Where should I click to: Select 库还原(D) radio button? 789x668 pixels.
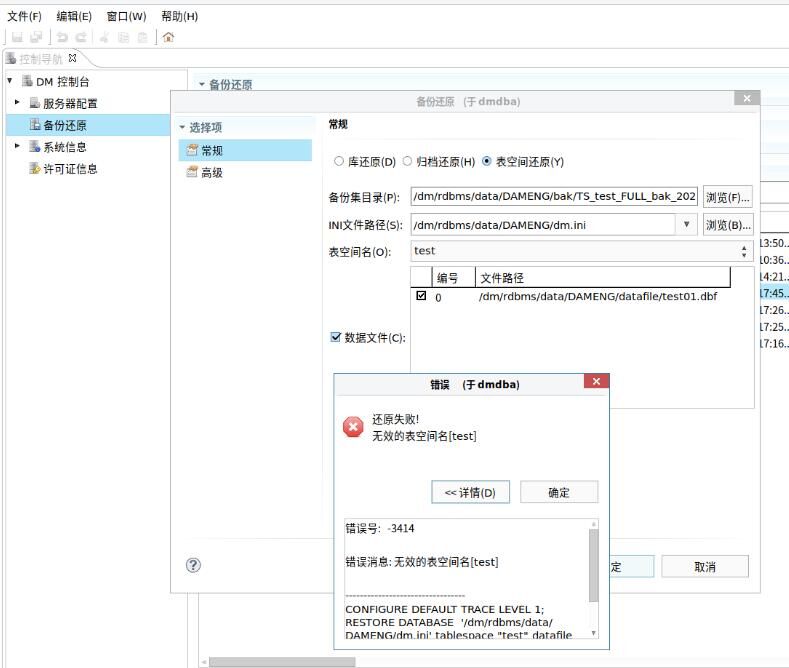339,161
